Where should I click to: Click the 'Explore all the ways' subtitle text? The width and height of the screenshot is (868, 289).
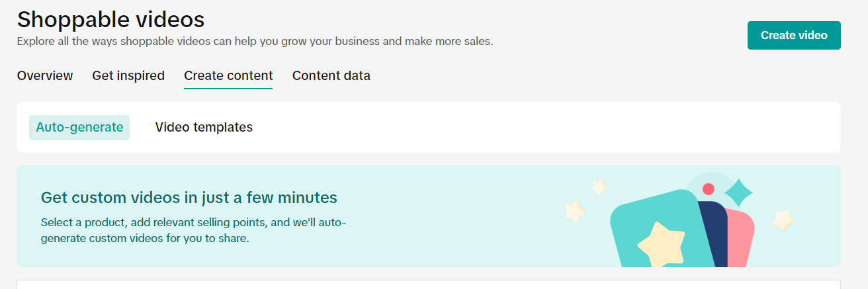tap(255, 42)
